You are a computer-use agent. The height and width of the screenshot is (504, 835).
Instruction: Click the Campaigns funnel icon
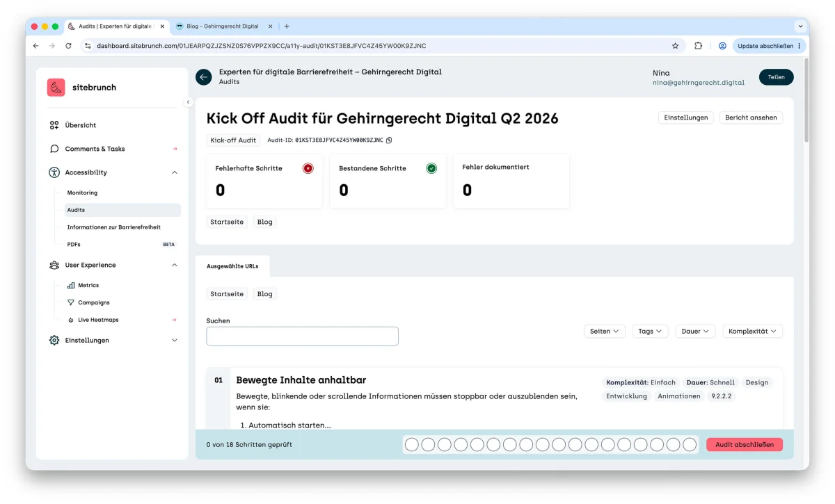71,302
